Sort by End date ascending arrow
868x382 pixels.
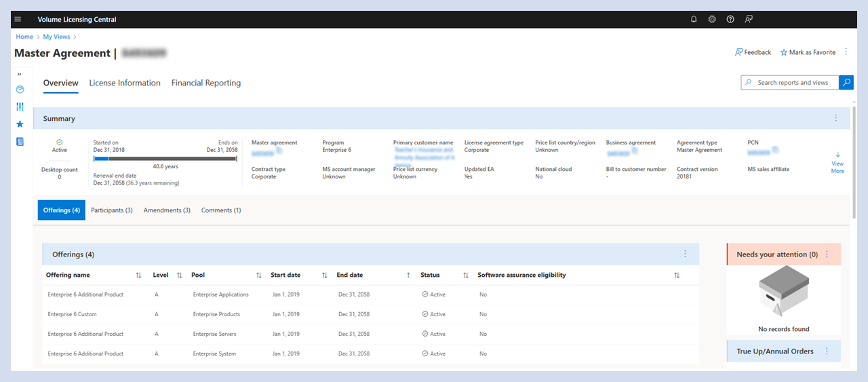408,275
